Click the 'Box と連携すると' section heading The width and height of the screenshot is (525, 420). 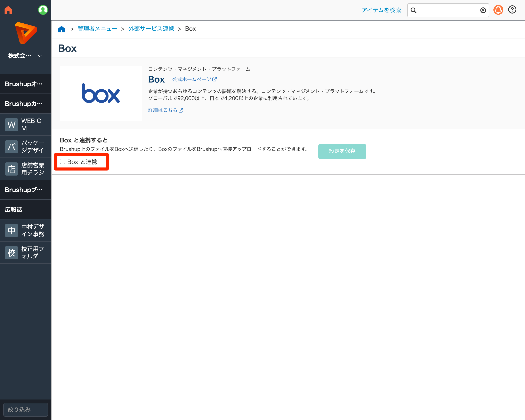(x=84, y=140)
